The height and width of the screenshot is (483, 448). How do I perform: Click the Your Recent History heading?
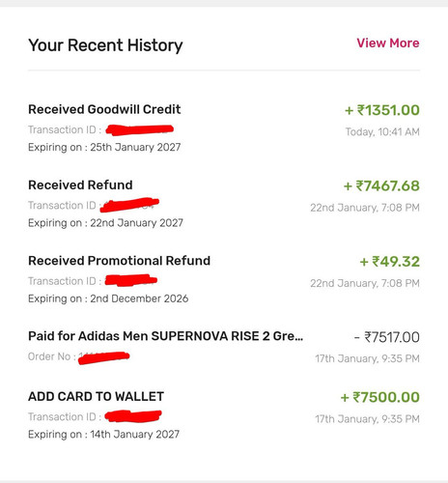[105, 45]
